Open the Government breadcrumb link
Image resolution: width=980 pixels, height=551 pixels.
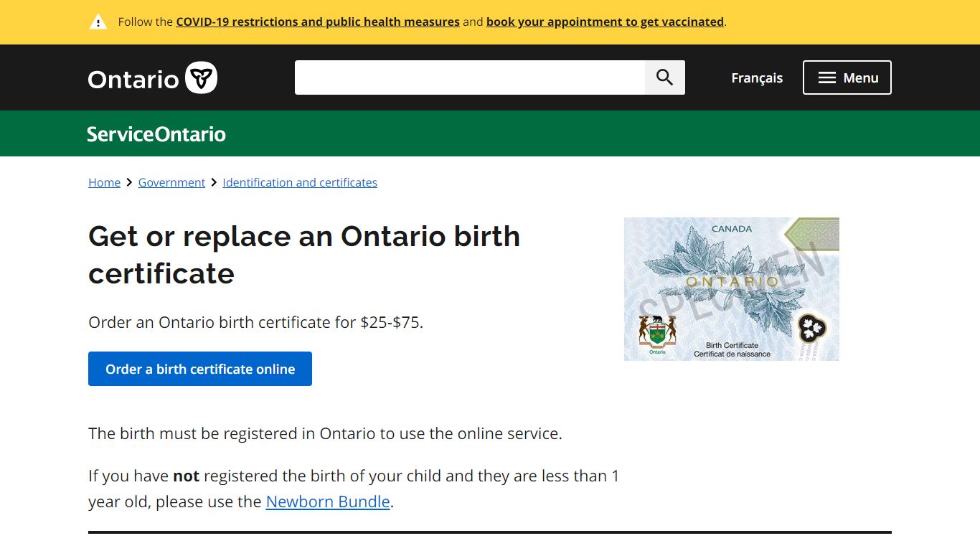pyautogui.click(x=171, y=182)
